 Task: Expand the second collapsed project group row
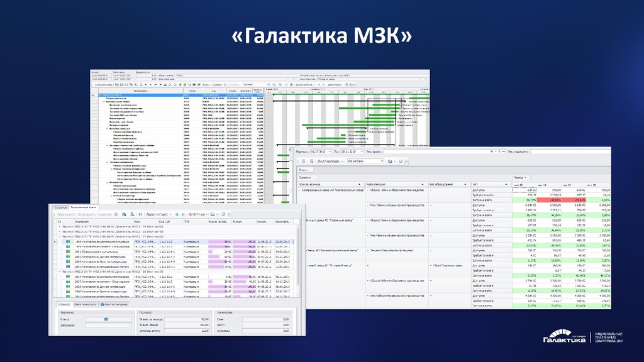60,231
